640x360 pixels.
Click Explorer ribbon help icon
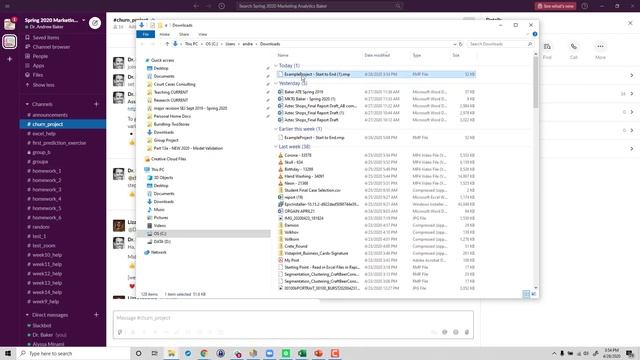pyautogui.click(x=535, y=34)
